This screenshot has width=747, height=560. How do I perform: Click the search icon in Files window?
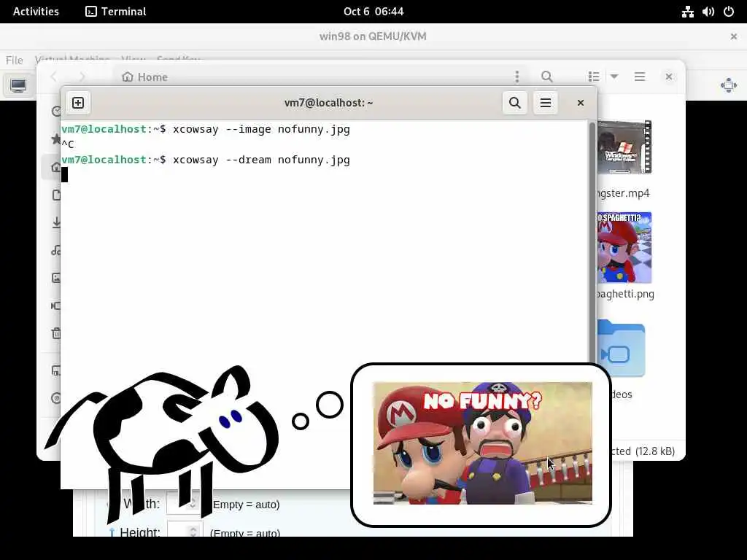[547, 77]
